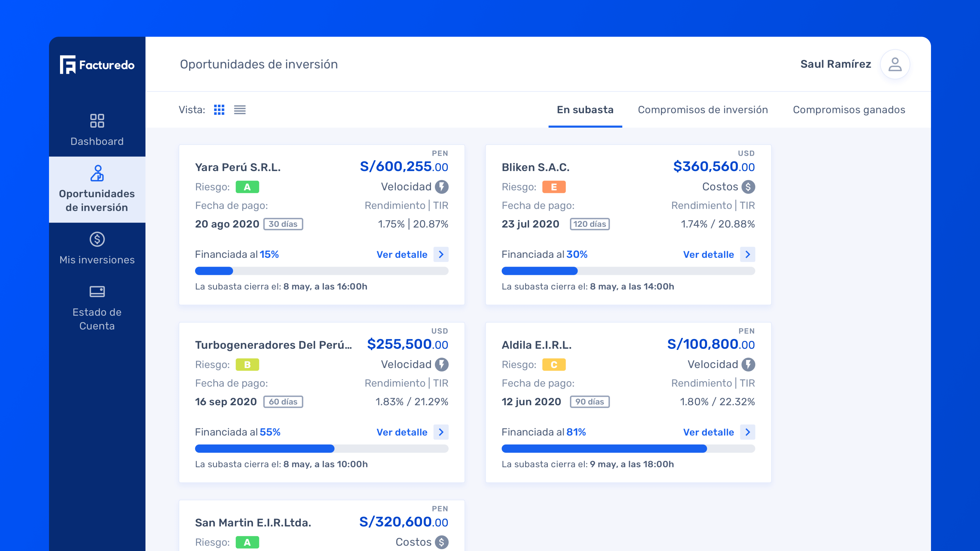Switch to grid view
Viewport: 980px width, 551px height.
click(x=219, y=110)
